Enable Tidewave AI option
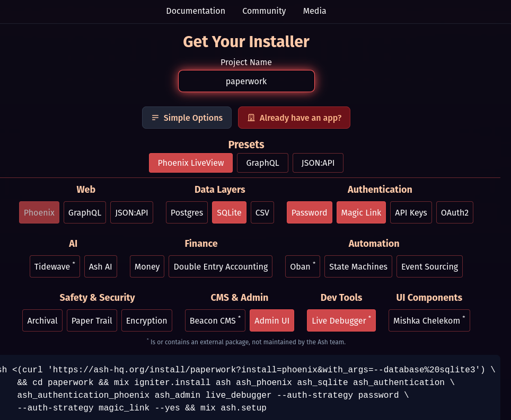The height and width of the screenshot is (420, 511). [x=55, y=266]
